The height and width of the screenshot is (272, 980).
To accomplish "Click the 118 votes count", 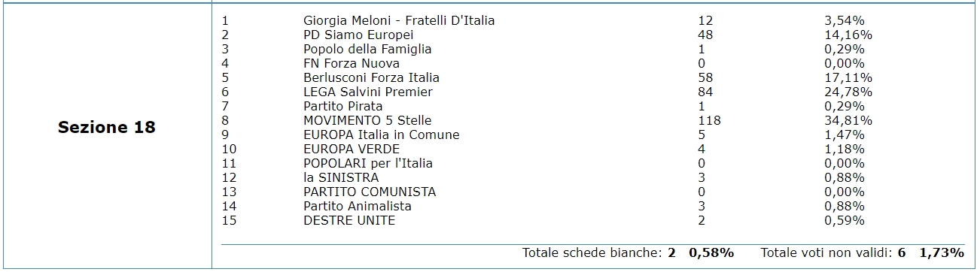I will (709, 120).
